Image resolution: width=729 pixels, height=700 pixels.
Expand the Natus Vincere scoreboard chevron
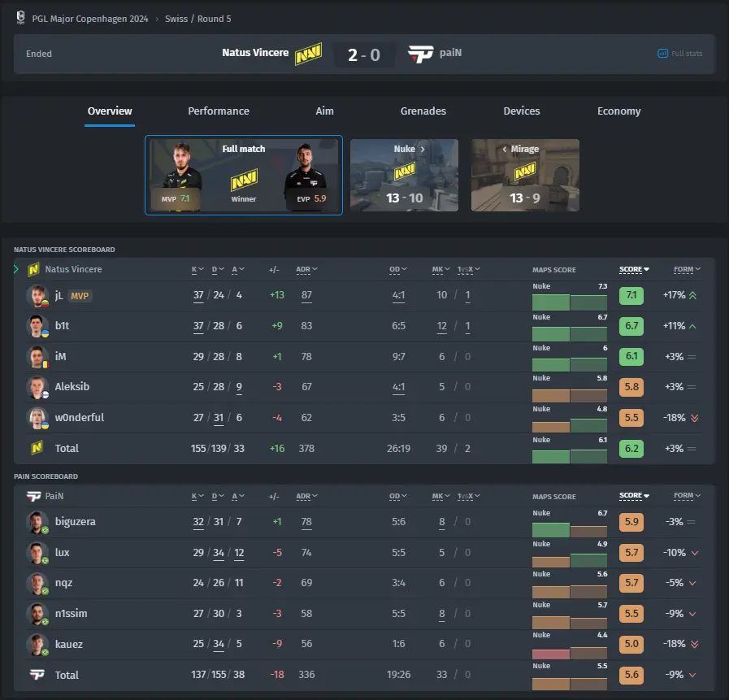[16, 269]
